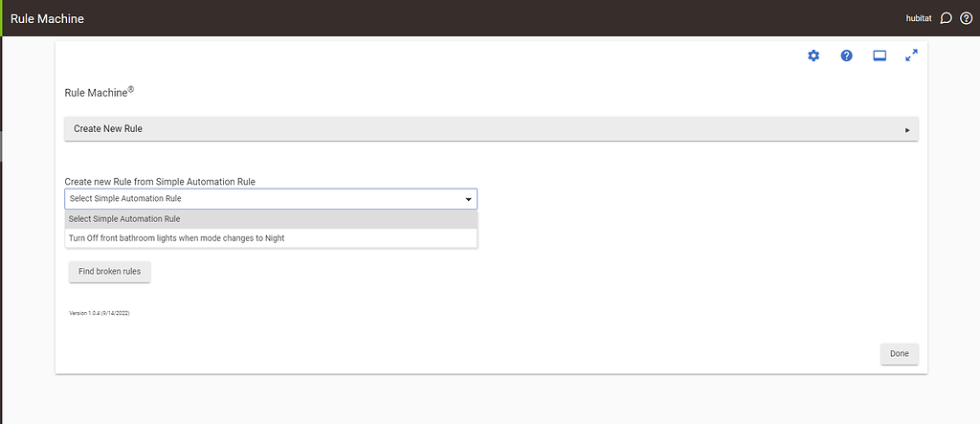
Task: Open the Simple Automation Rule select box
Action: pos(271,199)
